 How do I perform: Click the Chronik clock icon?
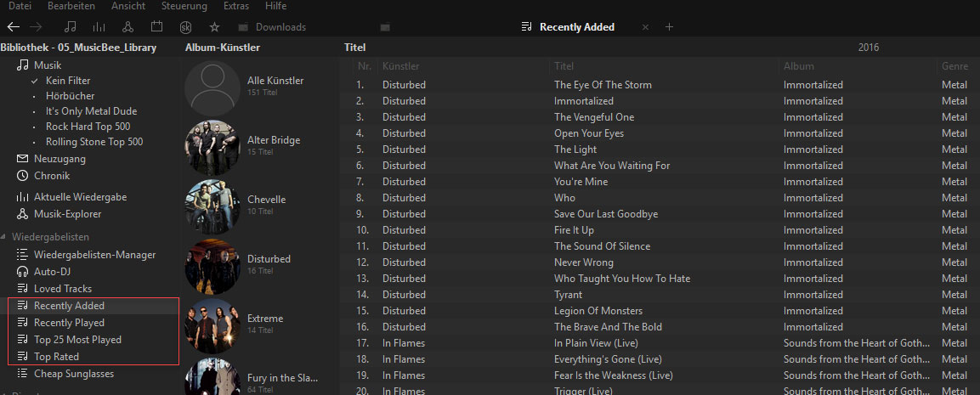[x=22, y=176]
